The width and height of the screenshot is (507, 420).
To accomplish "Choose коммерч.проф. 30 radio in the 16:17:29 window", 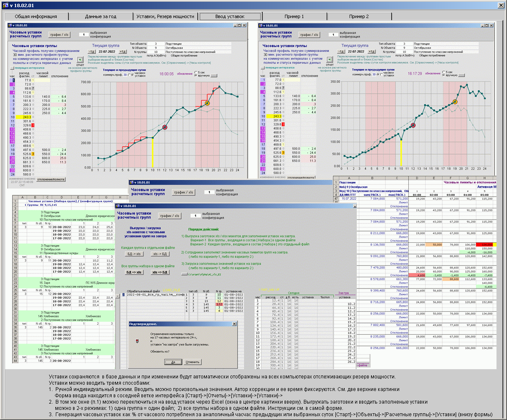I will coord(377,75).
